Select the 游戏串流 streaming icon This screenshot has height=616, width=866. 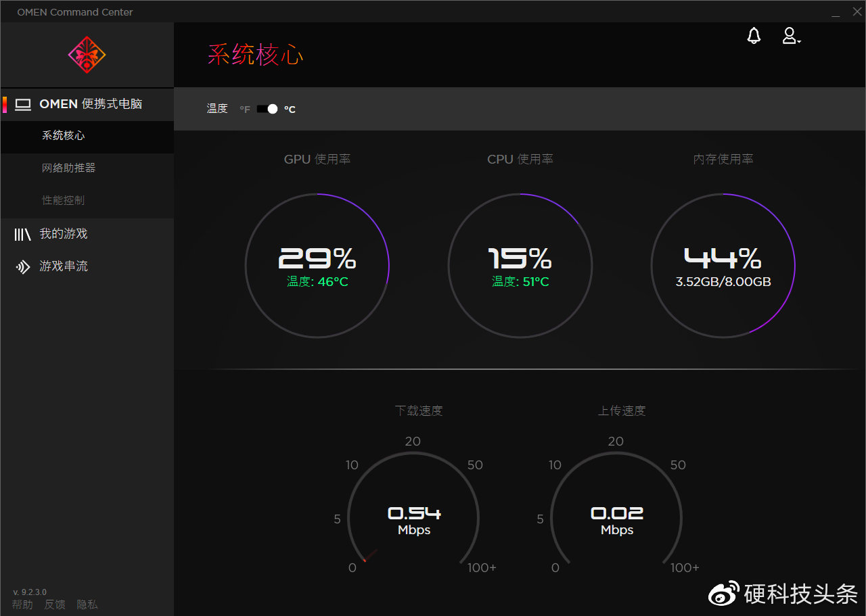pos(24,266)
